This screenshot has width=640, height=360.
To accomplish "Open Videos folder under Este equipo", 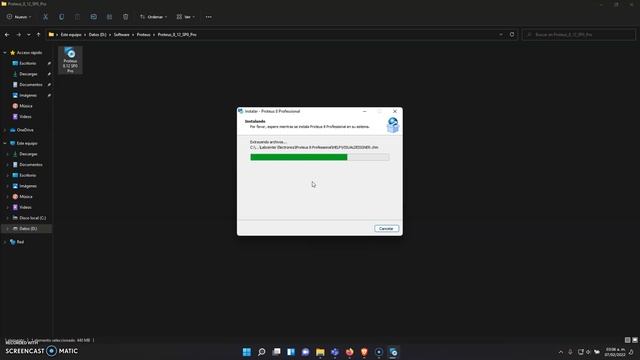I will coord(25,207).
